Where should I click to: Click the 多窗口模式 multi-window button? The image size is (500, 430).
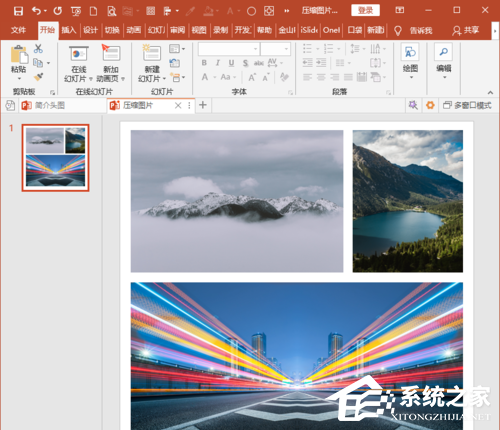[467, 105]
